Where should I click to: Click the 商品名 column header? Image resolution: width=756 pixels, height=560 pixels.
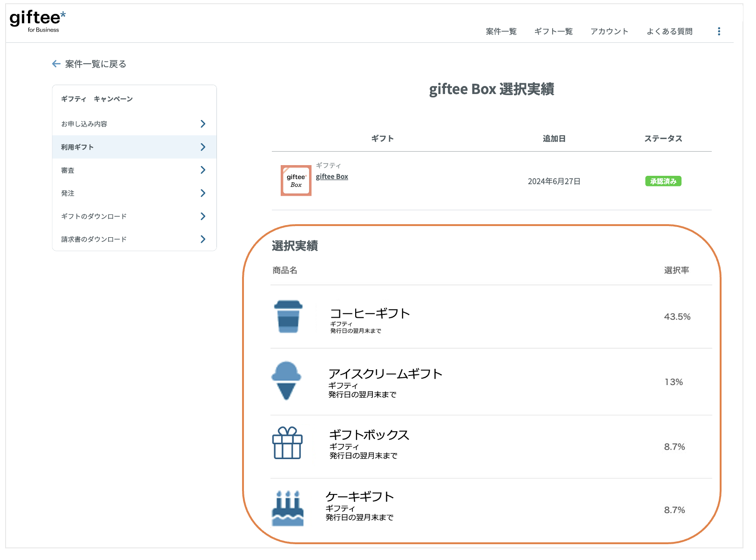[x=285, y=270]
